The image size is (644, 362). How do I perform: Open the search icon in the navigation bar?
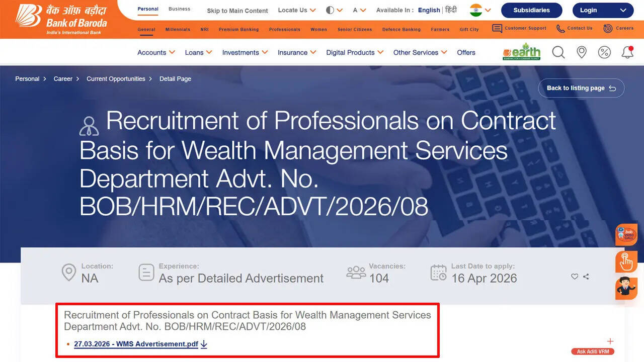pos(558,52)
